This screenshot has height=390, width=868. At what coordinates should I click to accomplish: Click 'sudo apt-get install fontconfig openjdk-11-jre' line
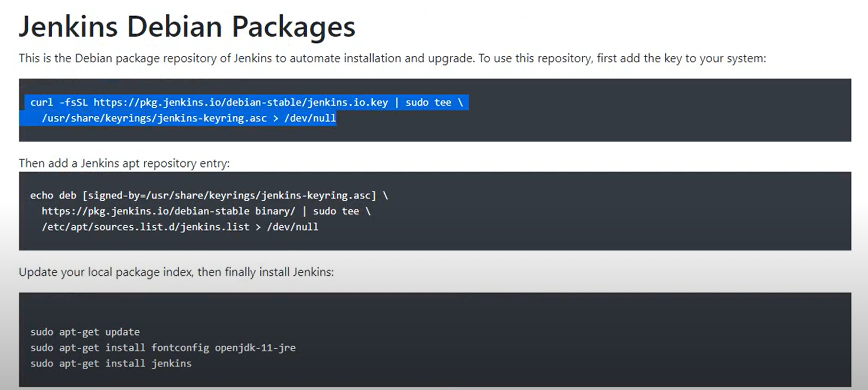tap(163, 348)
